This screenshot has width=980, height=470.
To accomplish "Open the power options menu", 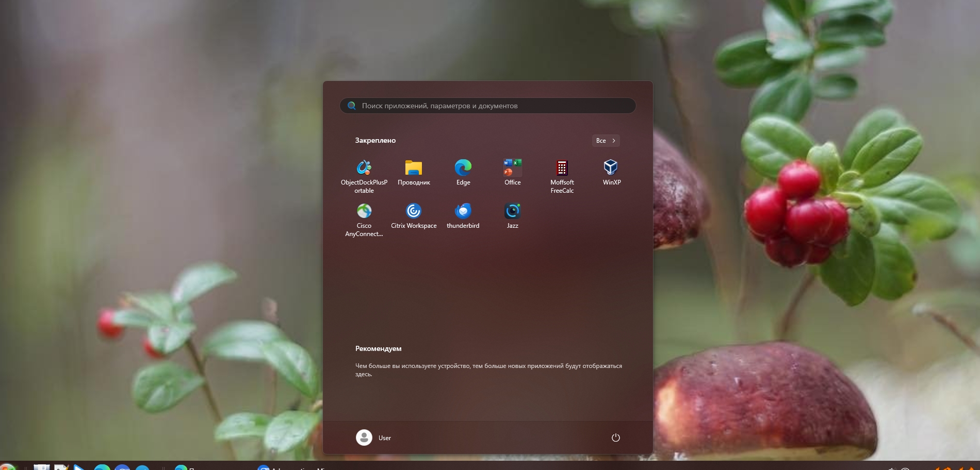I will [x=615, y=437].
